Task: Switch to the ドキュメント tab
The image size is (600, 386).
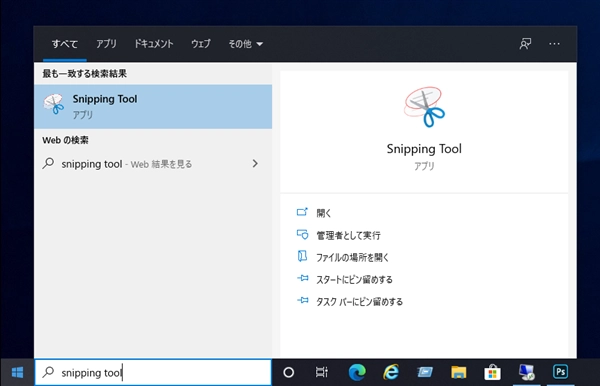Action: coord(153,44)
